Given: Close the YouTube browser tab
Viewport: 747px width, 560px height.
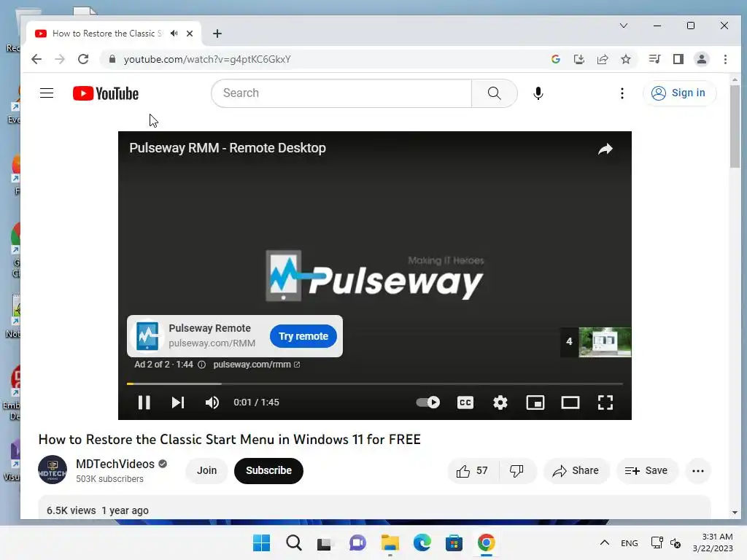Looking at the screenshot, I should [x=190, y=34].
